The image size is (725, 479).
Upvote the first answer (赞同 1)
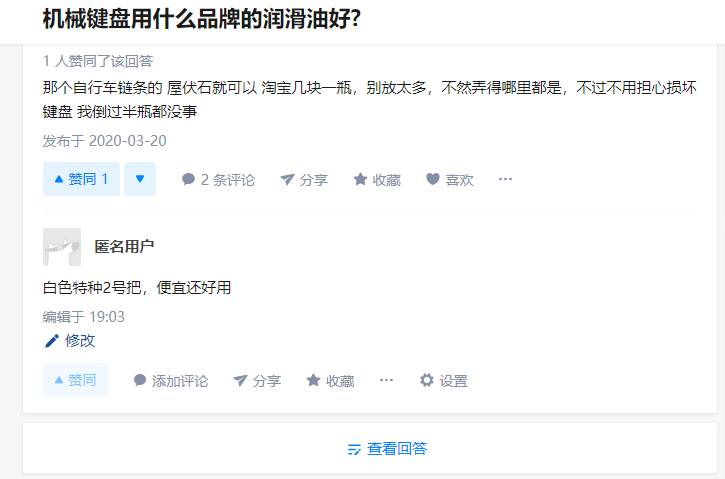[81, 179]
